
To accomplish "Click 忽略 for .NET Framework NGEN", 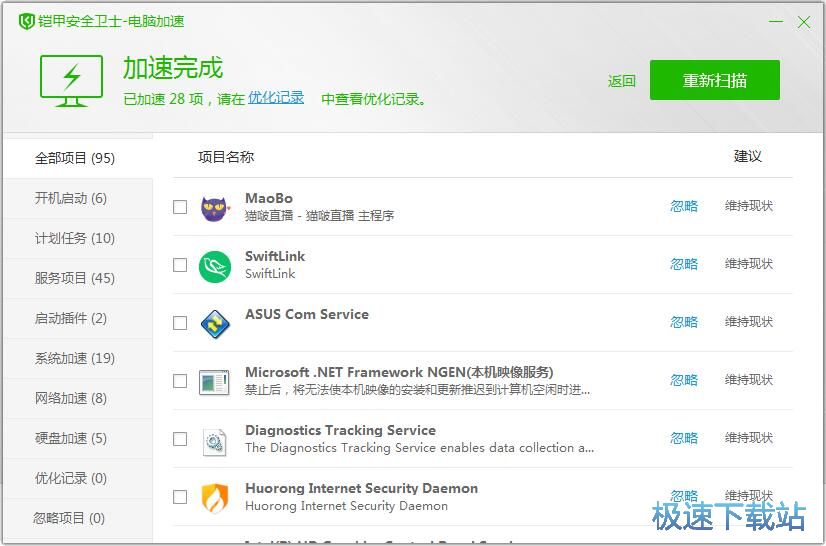I will [x=684, y=380].
